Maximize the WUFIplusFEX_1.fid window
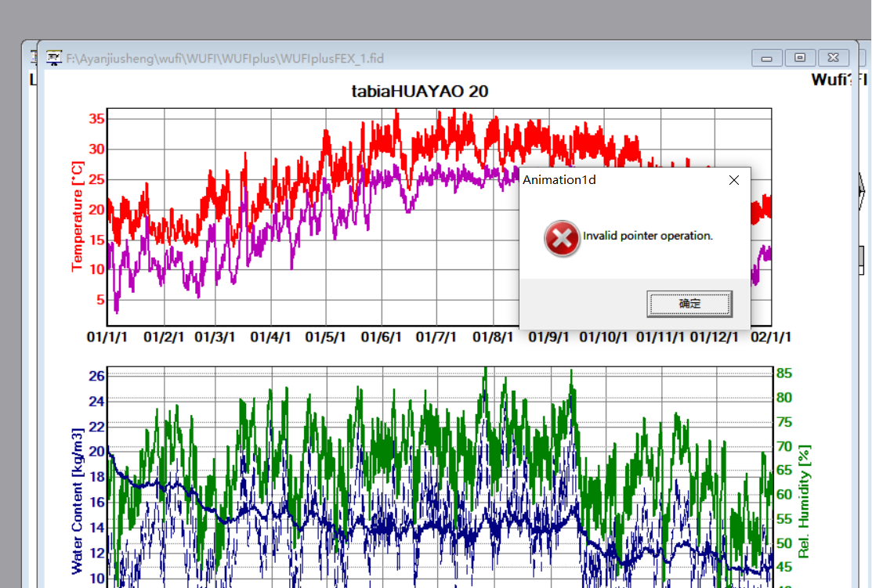 click(x=800, y=58)
